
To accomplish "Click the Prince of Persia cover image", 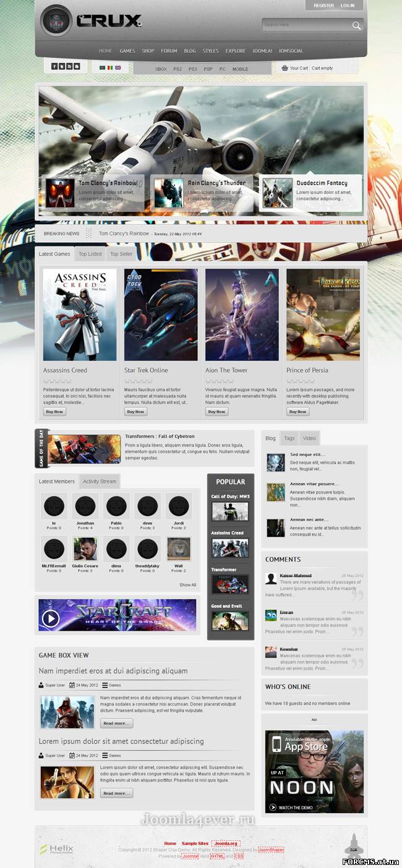I will pos(323,314).
